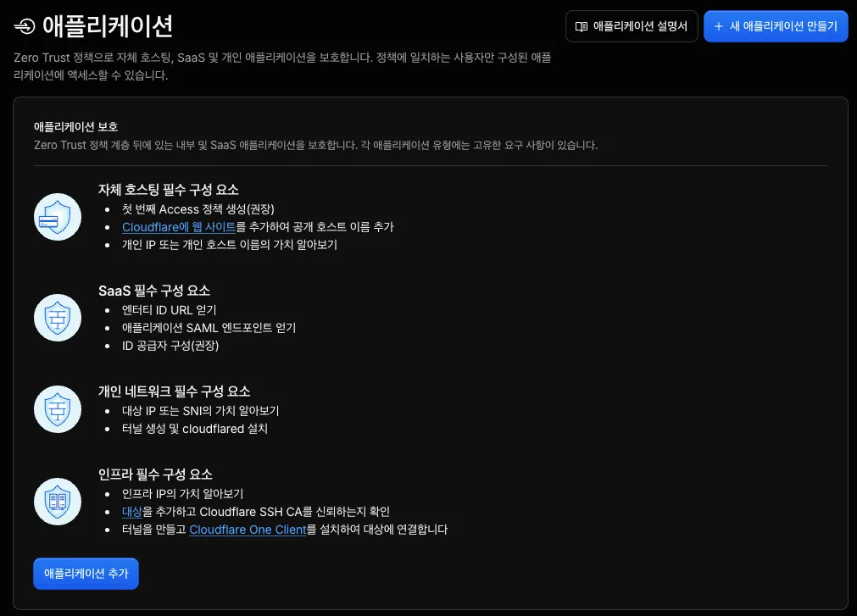Click 자체 호스팅 필수 구성 요소 heading
Viewport: 857px width, 616px height.
click(x=169, y=190)
